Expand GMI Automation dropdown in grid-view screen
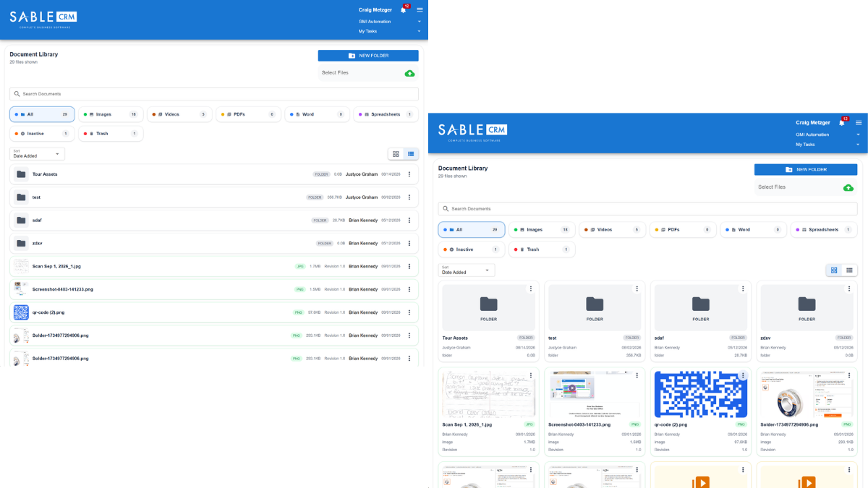This screenshot has width=868, height=488. pyautogui.click(x=828, y=134)
